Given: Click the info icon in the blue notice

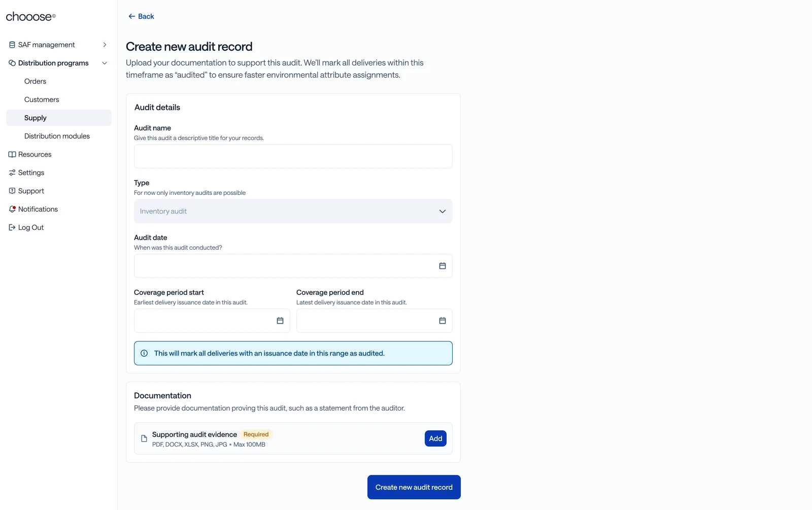Looking at the screenshot, I should (x=144, y=353).
